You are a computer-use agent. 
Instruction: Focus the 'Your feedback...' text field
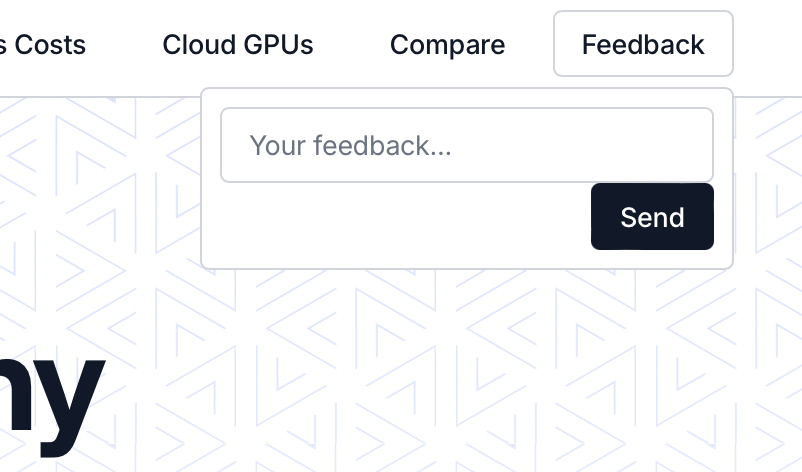click(466, 146)
